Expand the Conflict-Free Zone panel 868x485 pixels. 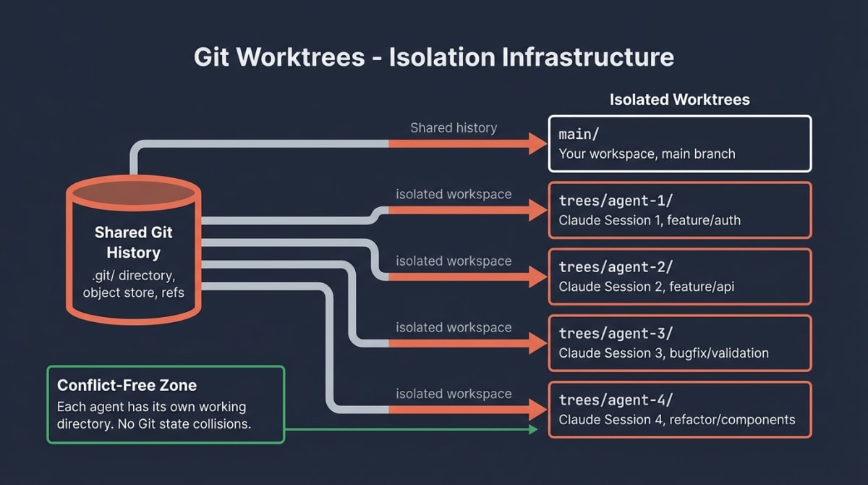166,403
